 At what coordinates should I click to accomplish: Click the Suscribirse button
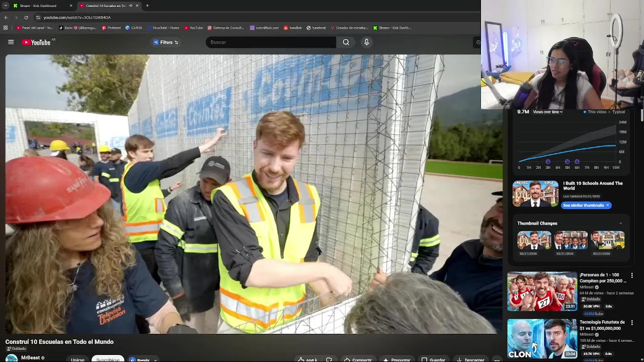pyautogui.click(x=108, y=359)
